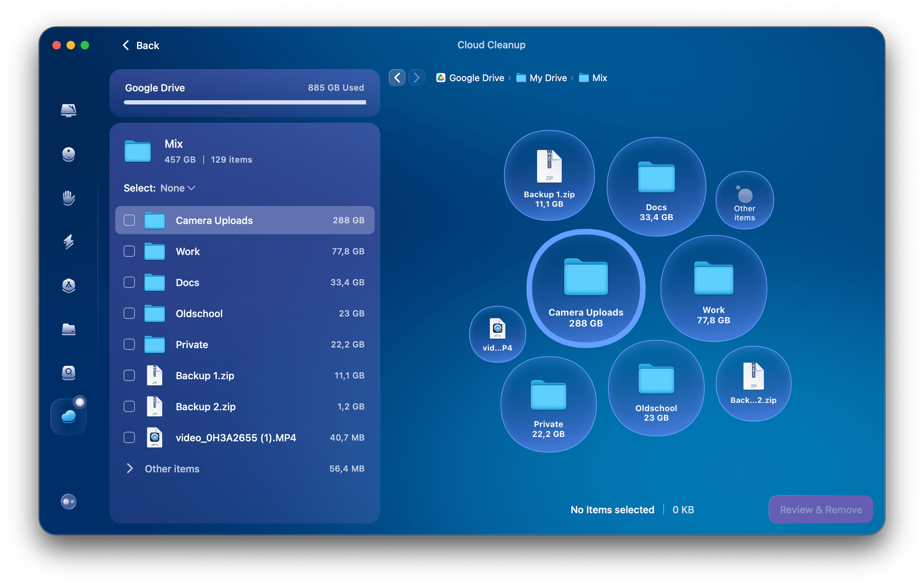924x587 pixels.
Task: Open Google Drive from the breadcrumb path
Action: point(476,78)
